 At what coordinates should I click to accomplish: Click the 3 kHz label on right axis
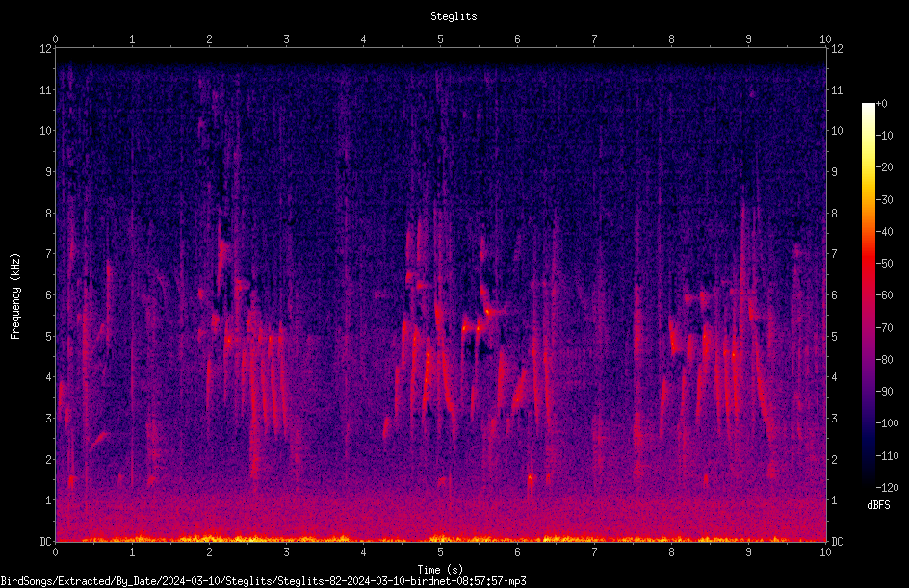[x=834, y=419]
